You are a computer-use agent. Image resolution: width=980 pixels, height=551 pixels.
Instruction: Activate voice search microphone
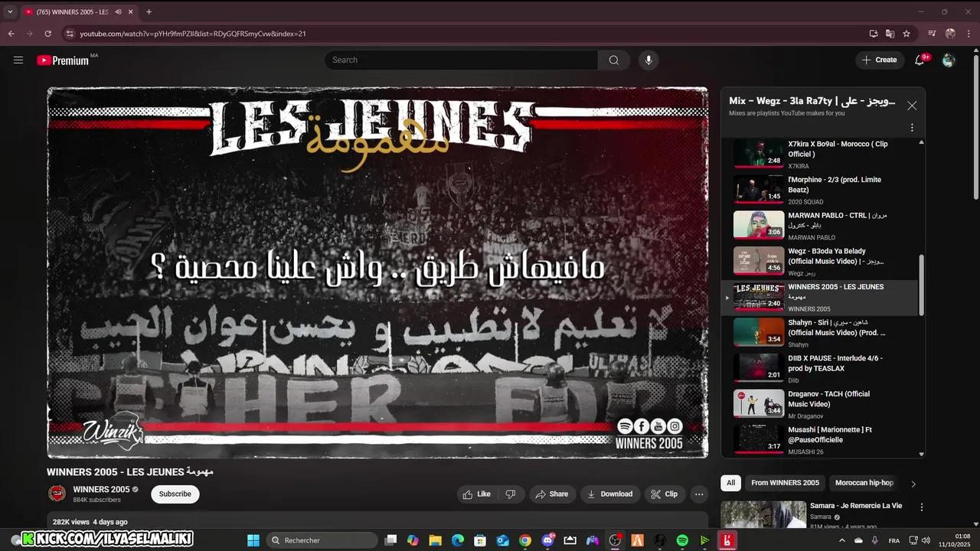click(x=648, y=60)
